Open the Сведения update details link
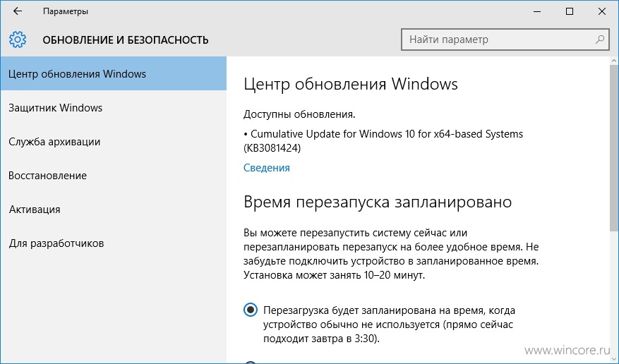This screenshot has width=619, height=364. 267,168
